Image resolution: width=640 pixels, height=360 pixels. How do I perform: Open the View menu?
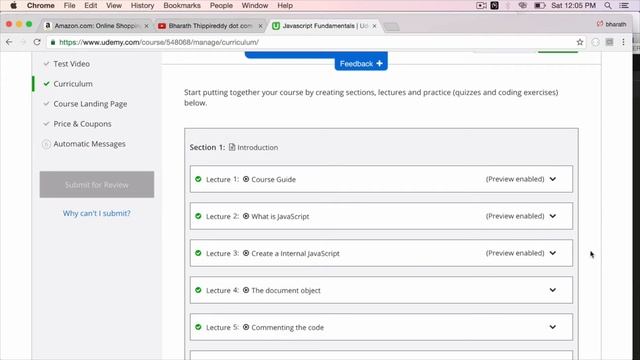(x=114, y=6)
